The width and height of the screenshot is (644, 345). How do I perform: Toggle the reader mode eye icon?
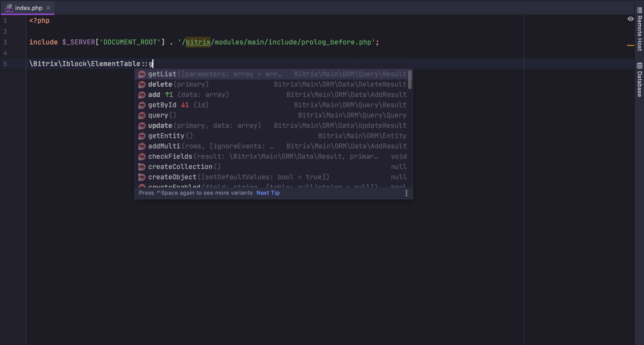(630, 19)
